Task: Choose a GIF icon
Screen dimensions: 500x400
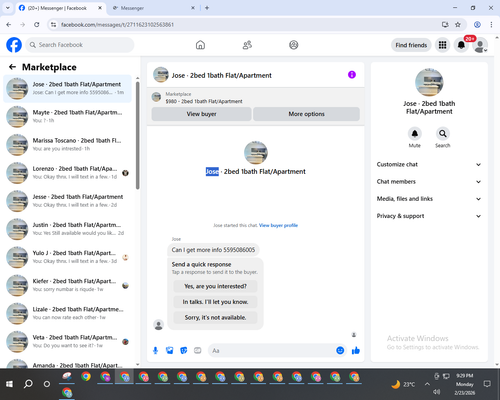Action: click(x=198, y=350)
